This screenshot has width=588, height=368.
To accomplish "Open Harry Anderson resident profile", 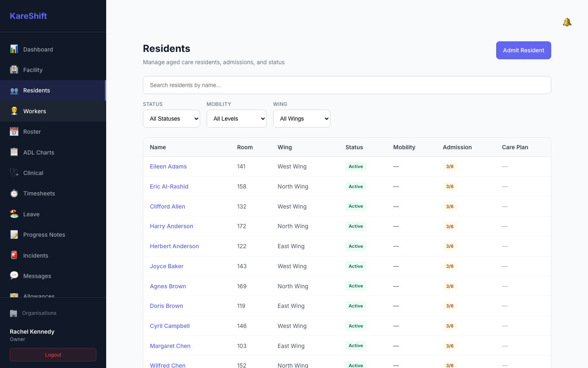I will [171, 226].
